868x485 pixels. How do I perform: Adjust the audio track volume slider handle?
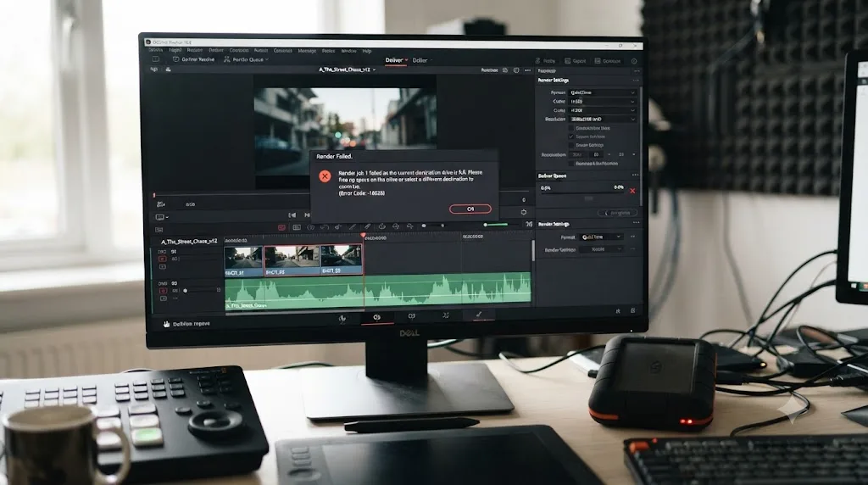(186, 290)
